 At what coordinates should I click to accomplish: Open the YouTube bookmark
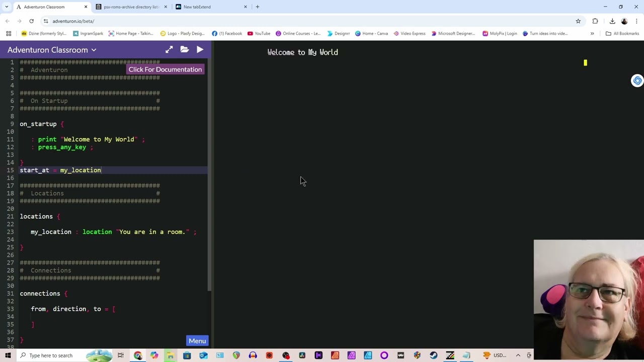pyautogui.click(x=259, y=34)
